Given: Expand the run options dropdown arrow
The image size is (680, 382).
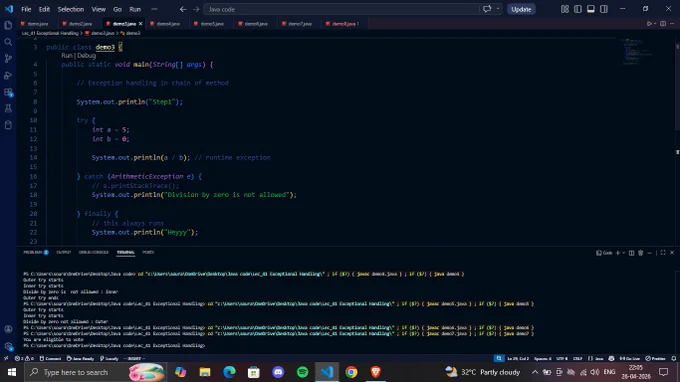Looking at the screenshot, I should tap(655, 24).
